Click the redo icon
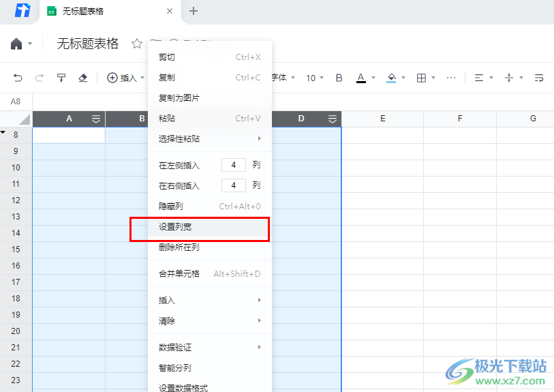554x392 pixels. [40, 78]
